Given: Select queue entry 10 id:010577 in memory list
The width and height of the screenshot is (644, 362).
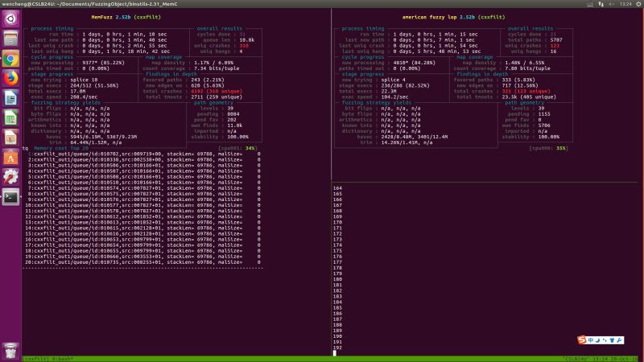Looking at the screenshot, I should 144,205.
